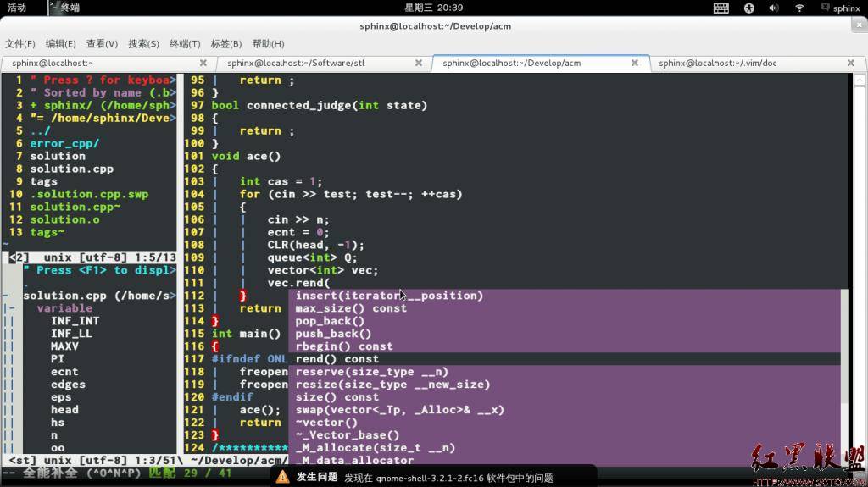Choose ~vector() completion
This screenshot has width=868, height=487.
(565, 423)
